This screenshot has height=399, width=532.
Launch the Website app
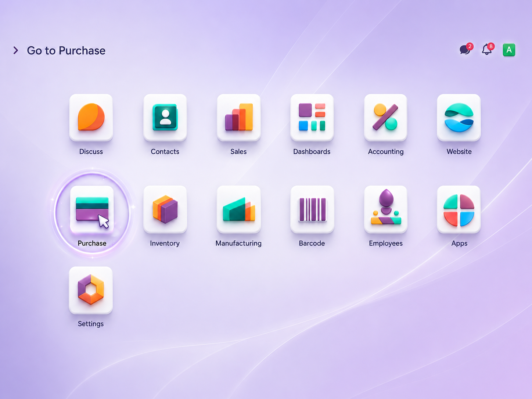[459, 118]
